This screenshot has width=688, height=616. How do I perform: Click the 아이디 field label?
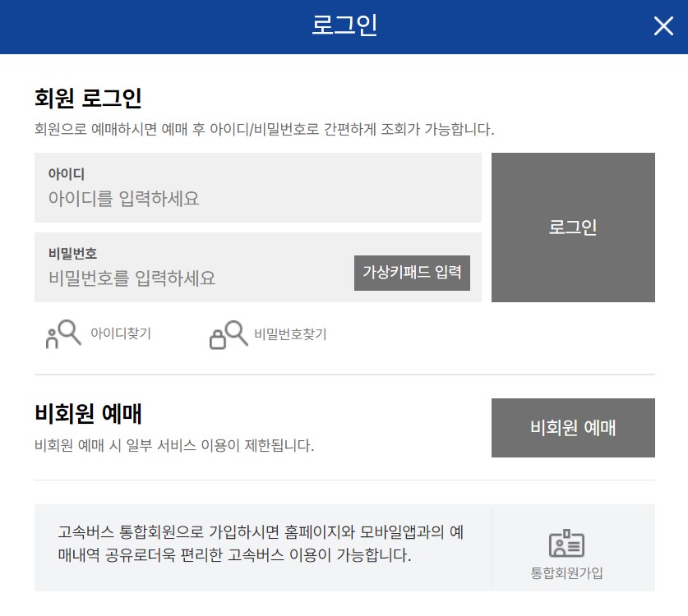pyautogui.click(x=67, y=174)
